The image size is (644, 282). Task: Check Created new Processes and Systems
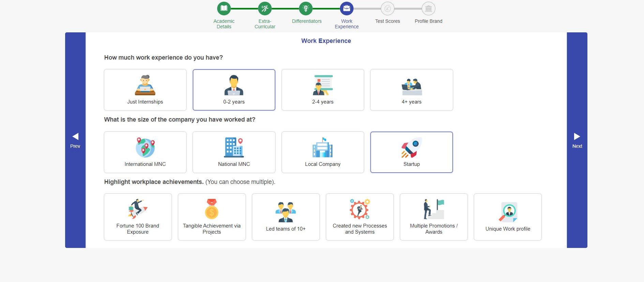pos(360,217)
